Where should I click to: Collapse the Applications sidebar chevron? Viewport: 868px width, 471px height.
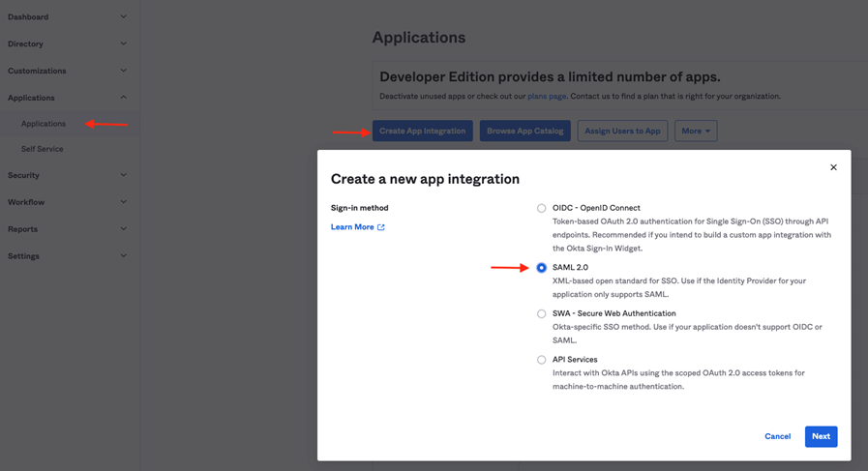point(124,98)
